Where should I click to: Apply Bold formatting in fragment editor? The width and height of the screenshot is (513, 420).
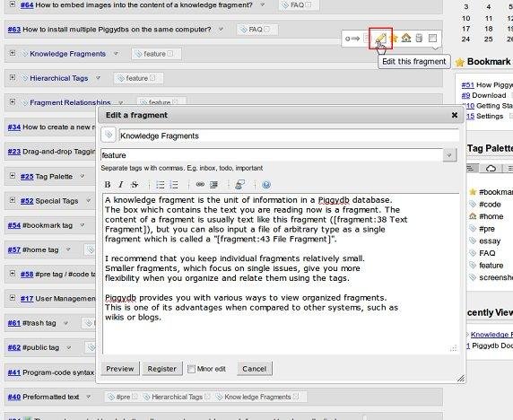pyautogui.click(x=108, y=185)
